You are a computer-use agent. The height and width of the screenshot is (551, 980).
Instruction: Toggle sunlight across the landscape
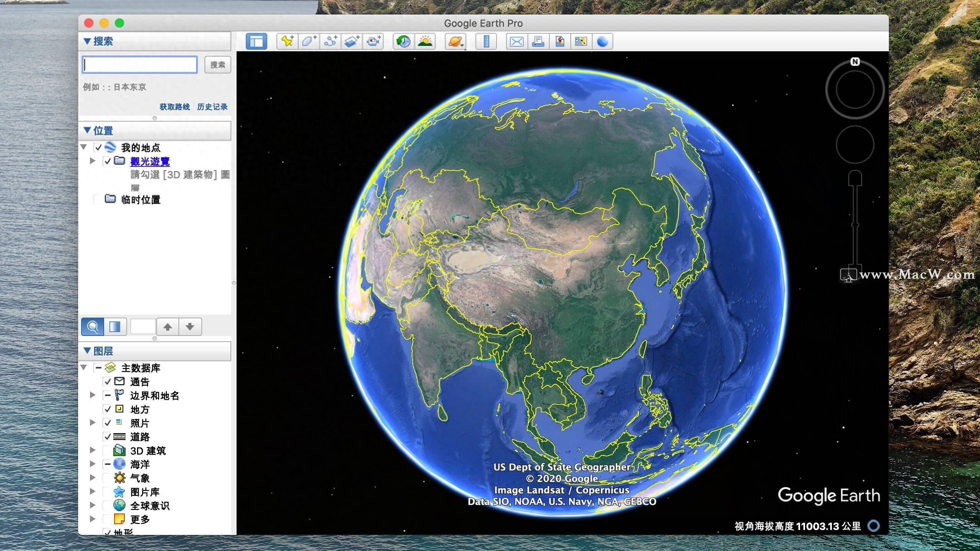pyautogui.click(x=425, y=41)
